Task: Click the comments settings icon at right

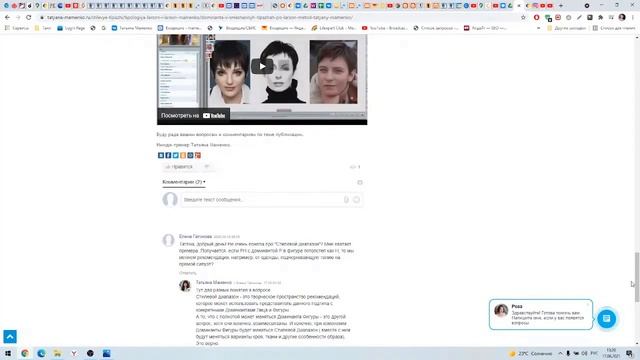Action: pyautogui.click(x=360, y=182)
